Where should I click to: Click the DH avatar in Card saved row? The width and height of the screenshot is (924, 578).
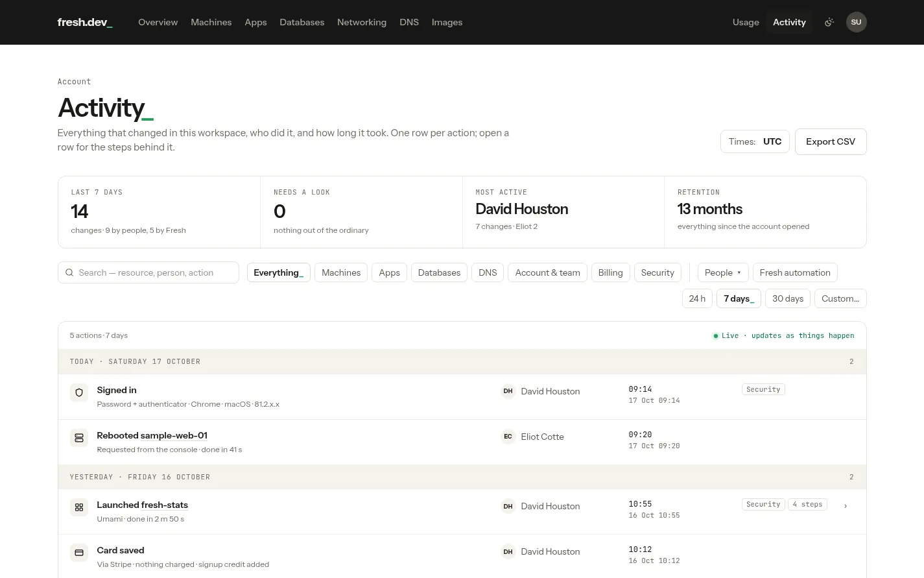(508, 551)
